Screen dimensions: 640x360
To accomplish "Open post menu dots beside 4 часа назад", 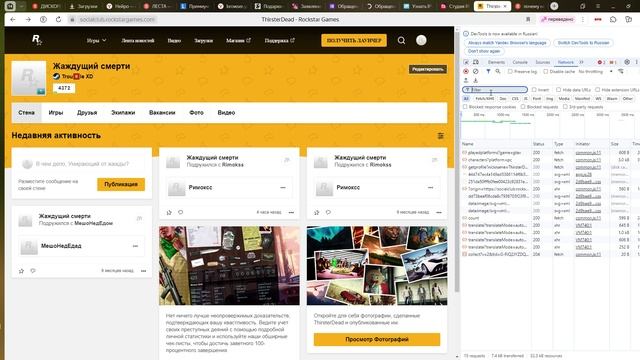I will [291, 212].
